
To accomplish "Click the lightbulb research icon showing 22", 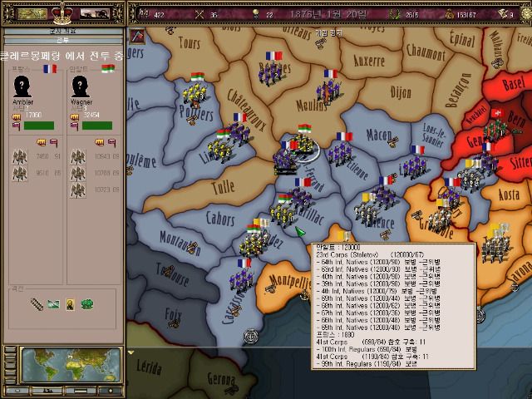I will [255, 14].
